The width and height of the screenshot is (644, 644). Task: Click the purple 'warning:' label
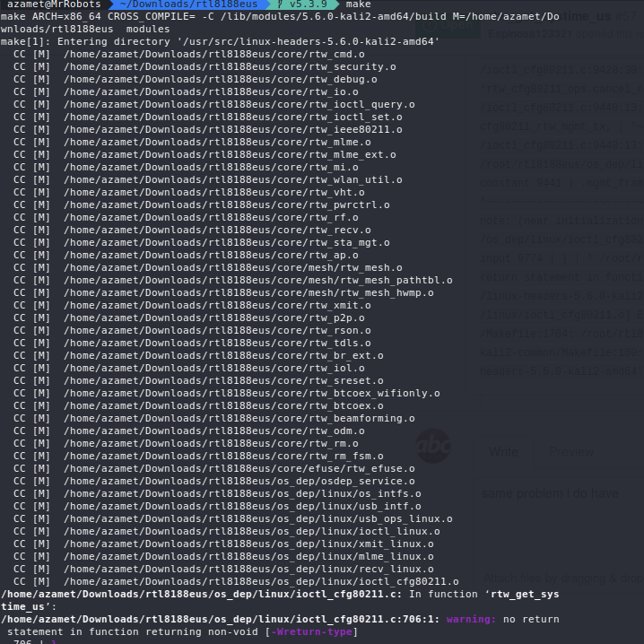click(x=471, y=620)
